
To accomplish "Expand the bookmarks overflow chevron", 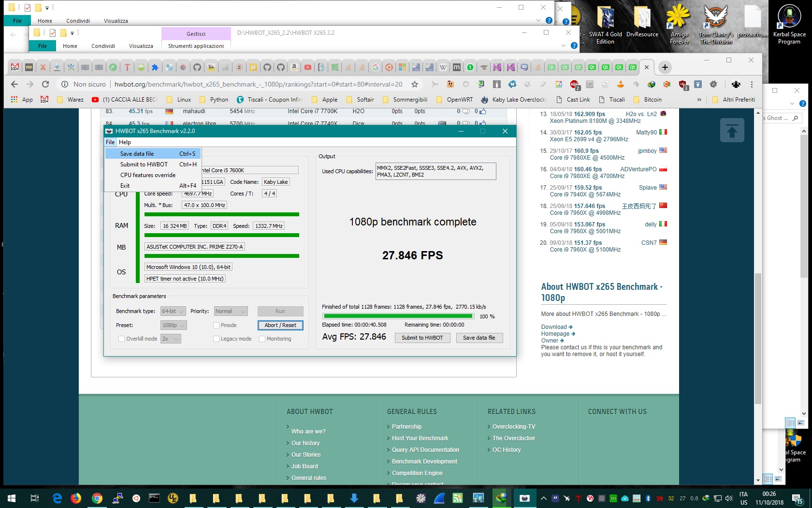I will coord(699,100).
